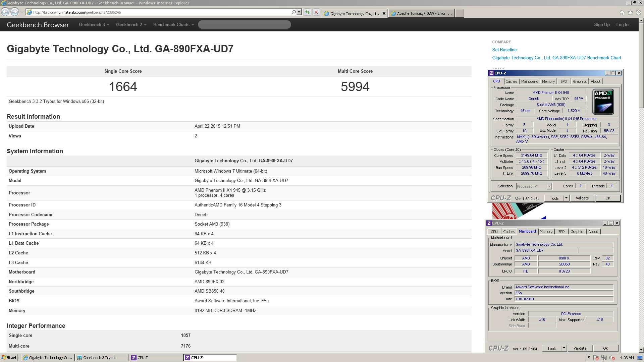644x362 pixels.
Task: Click the green Refresh icon
Action: click(x=307, y=12)
